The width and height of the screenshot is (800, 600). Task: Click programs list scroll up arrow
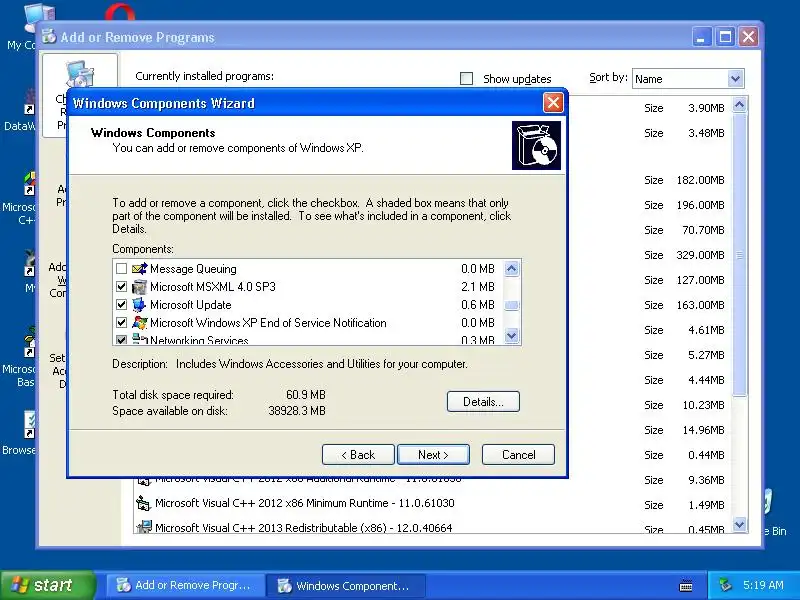[739, 106]
